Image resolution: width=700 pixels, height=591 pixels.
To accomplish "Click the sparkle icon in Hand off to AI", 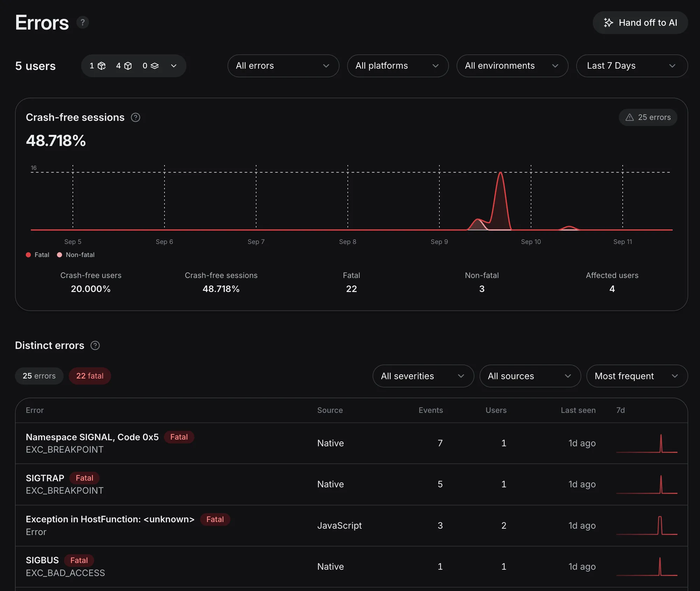I will pyautogui.click(x=608, y=23).
